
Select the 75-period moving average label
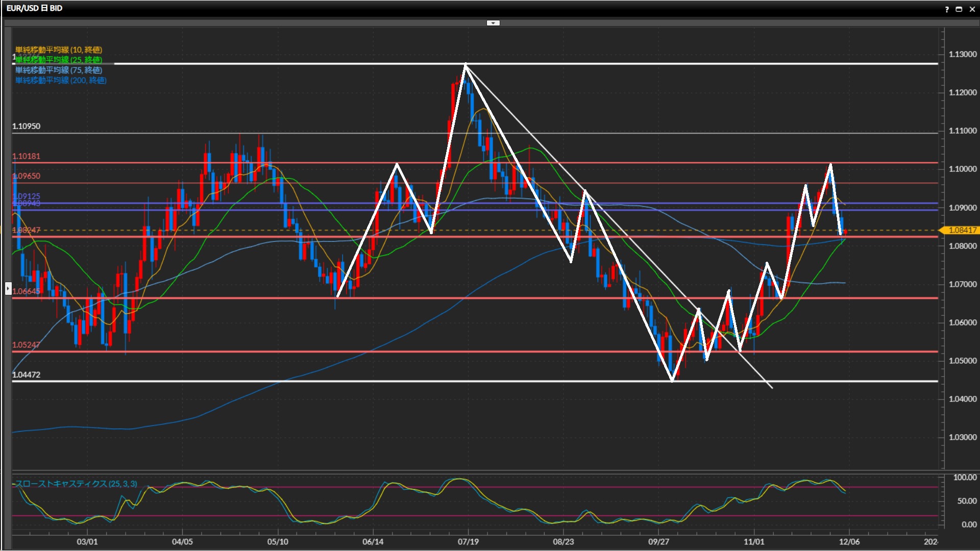click(x=59, y=70)
